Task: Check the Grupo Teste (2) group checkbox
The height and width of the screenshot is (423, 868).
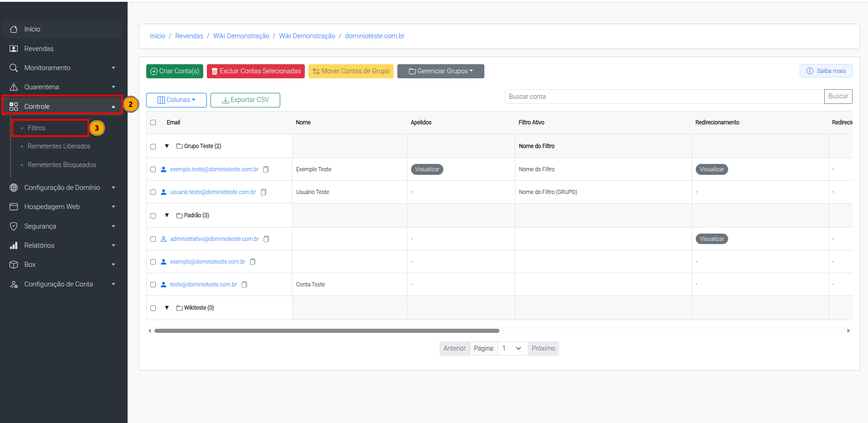Action: pos(153,147)
